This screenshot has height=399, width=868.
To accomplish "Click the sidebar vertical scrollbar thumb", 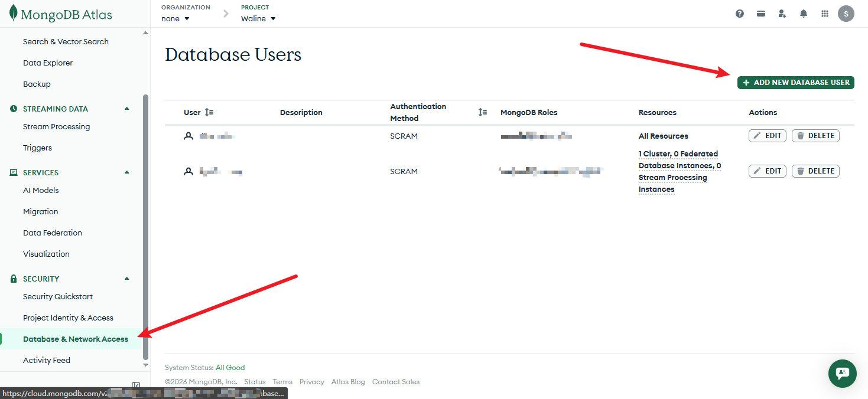I will pos(146,227).
